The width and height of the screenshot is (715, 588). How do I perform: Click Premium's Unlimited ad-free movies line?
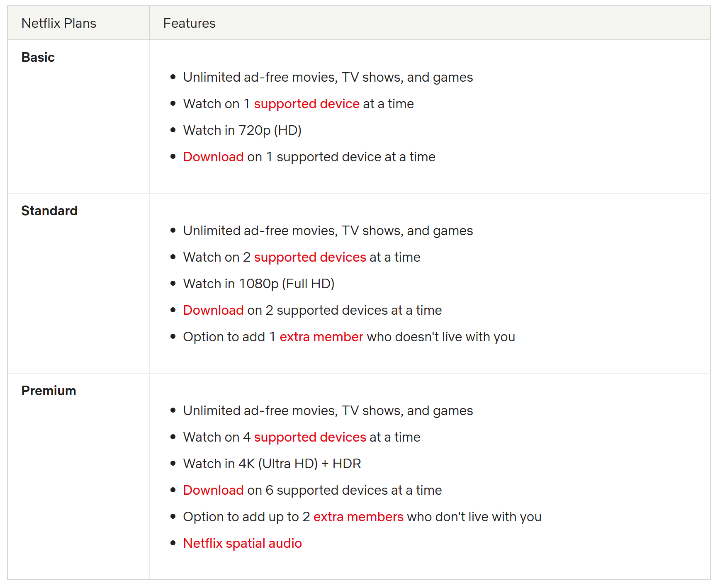pyautogui.click(x=328, y=411)
